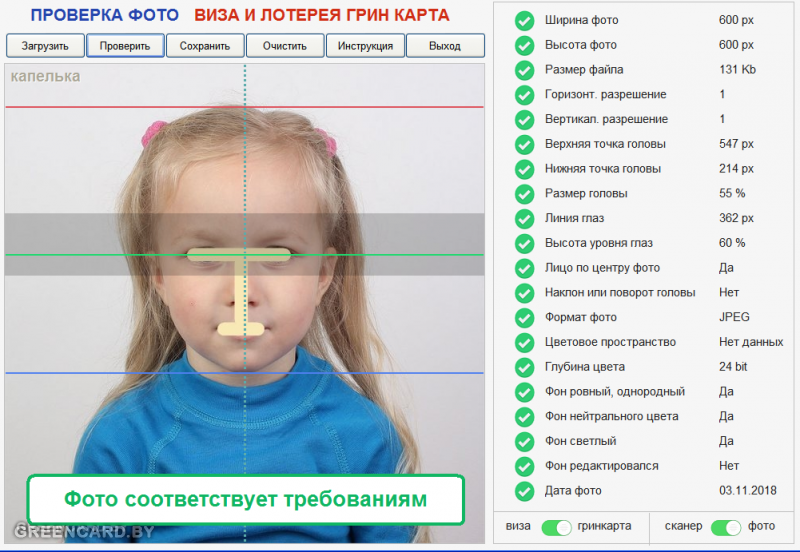
Task: Toggle the сканер / фото switch
Action: pyautogui.click(x=726, y=528)
